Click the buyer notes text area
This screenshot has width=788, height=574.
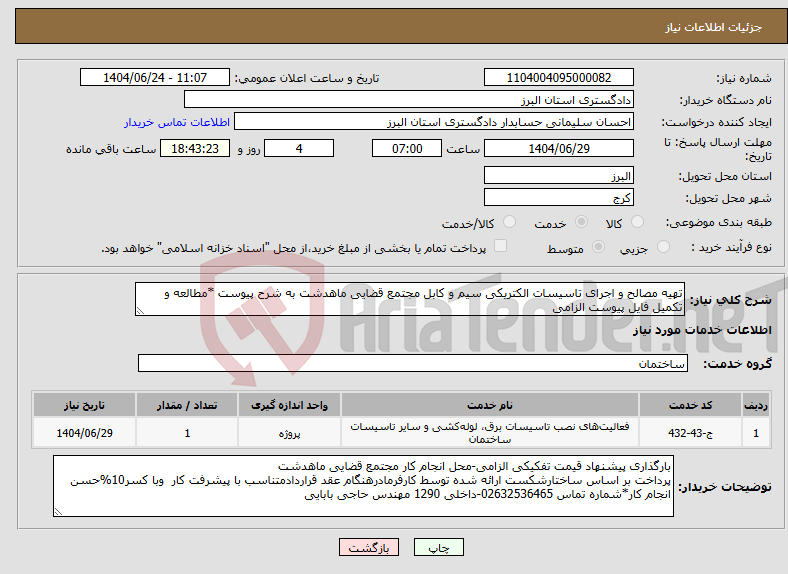click(363, 486)
